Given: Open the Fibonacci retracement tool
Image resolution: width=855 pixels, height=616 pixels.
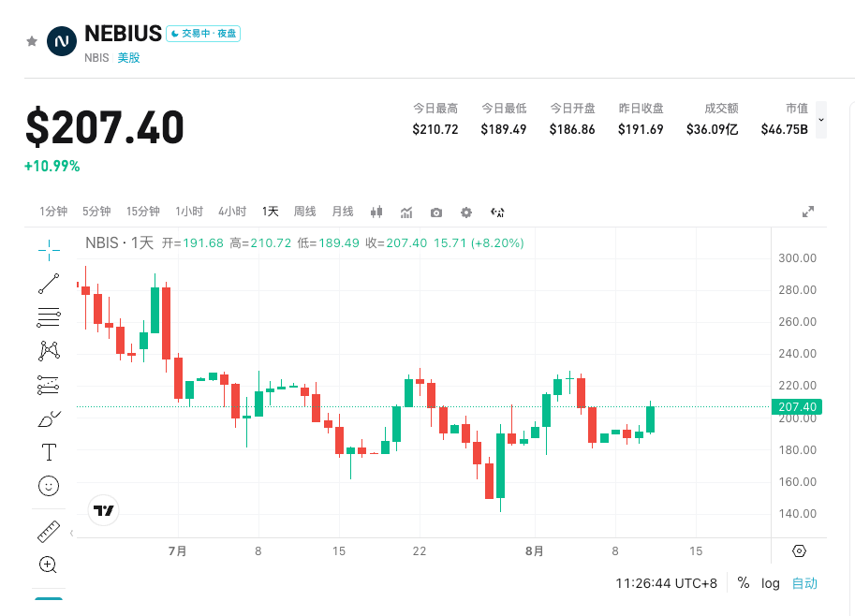Looking at the screenshot, I should click(49, 316).
